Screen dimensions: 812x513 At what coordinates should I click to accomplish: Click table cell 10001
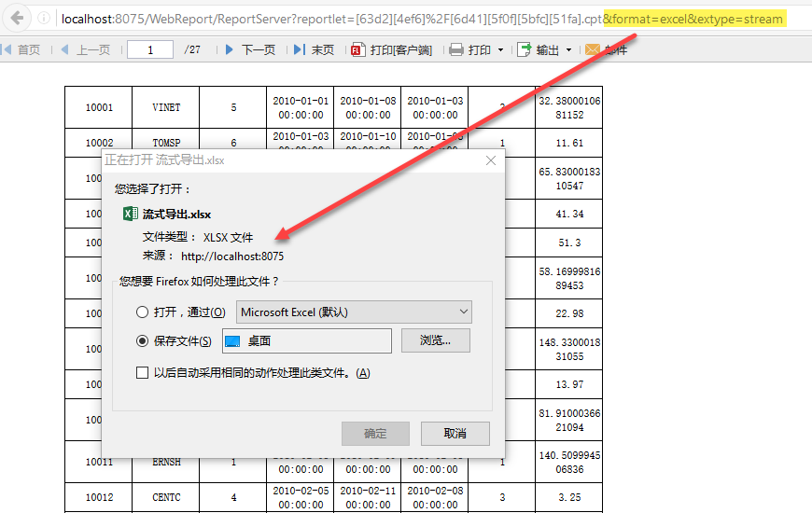(x=98, y=107)
